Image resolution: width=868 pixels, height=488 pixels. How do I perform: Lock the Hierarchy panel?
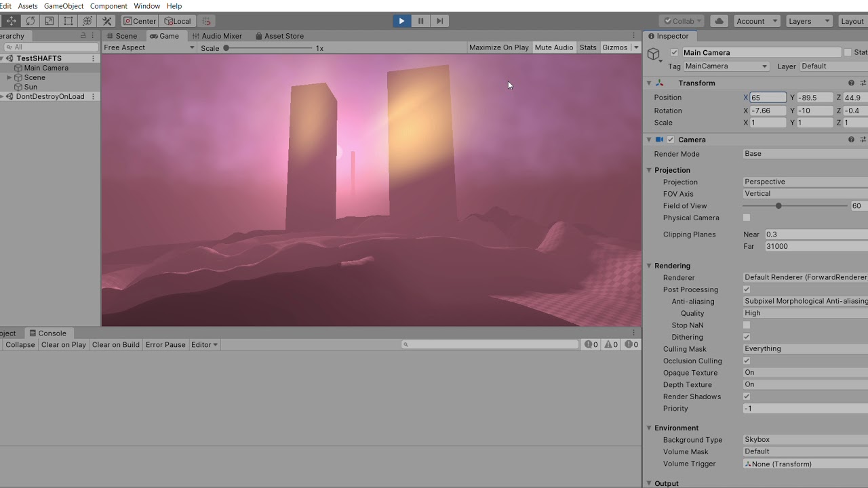pyautogui.click(x=83, y=36)
